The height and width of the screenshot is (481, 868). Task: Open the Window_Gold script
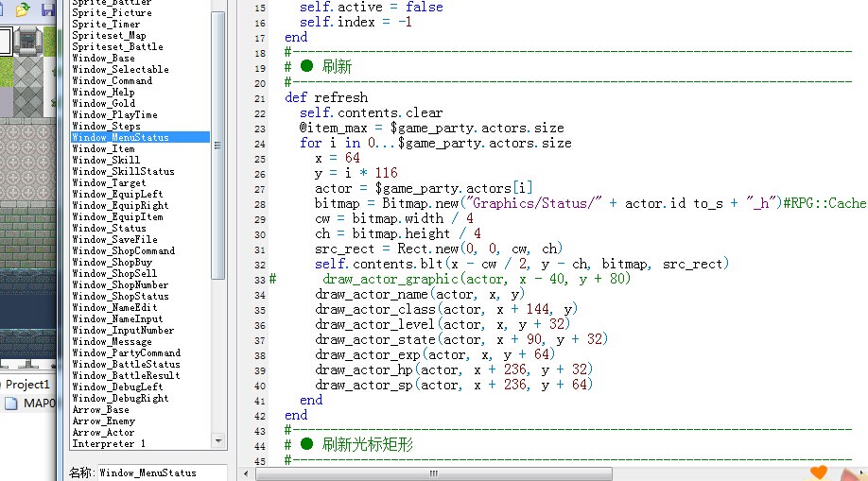click(103, 104)
